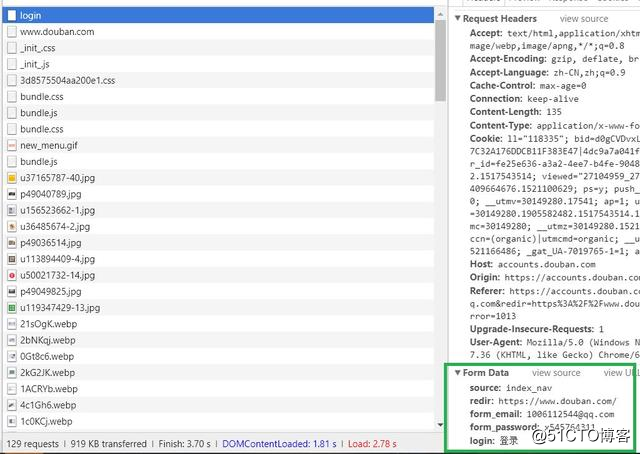Click icon of 2kG2JK.webp
This screenshot has height=454, width=640.
(x=12, y=373)
